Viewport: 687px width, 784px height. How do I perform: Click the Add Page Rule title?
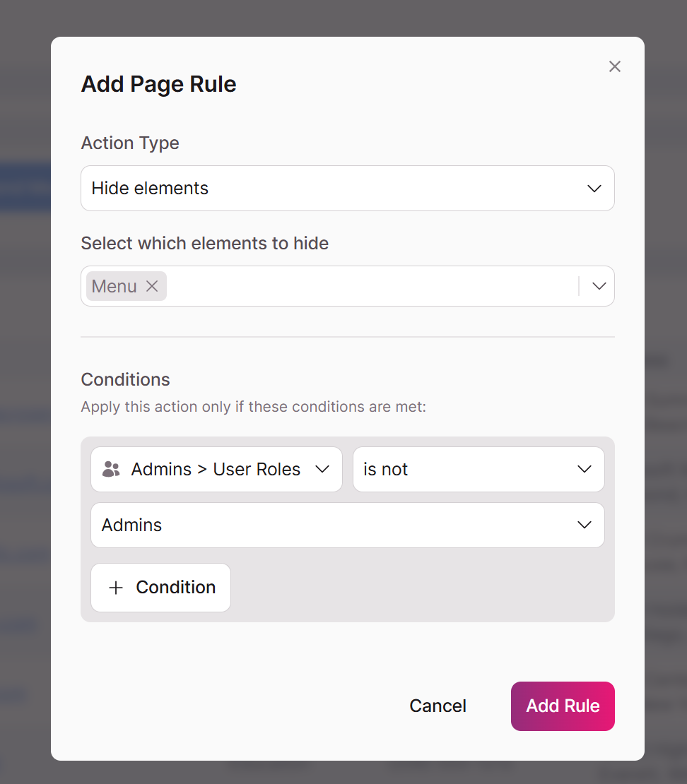[158, 84]
